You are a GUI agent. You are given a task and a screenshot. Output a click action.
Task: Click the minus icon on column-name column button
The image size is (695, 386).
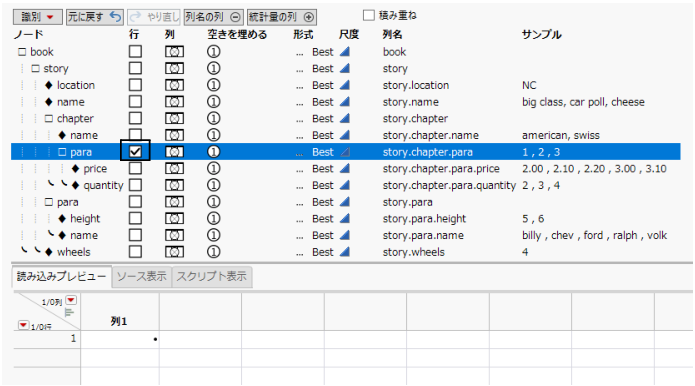click(236, 17)
